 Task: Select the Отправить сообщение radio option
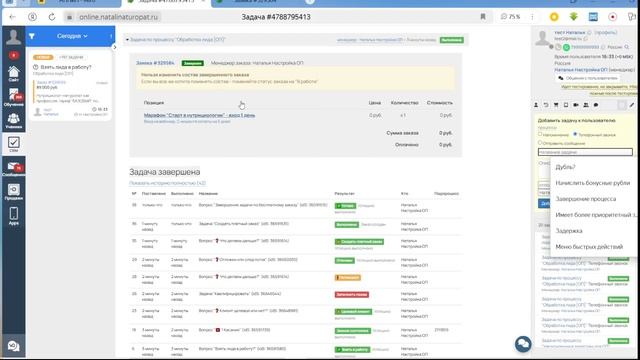540,143
